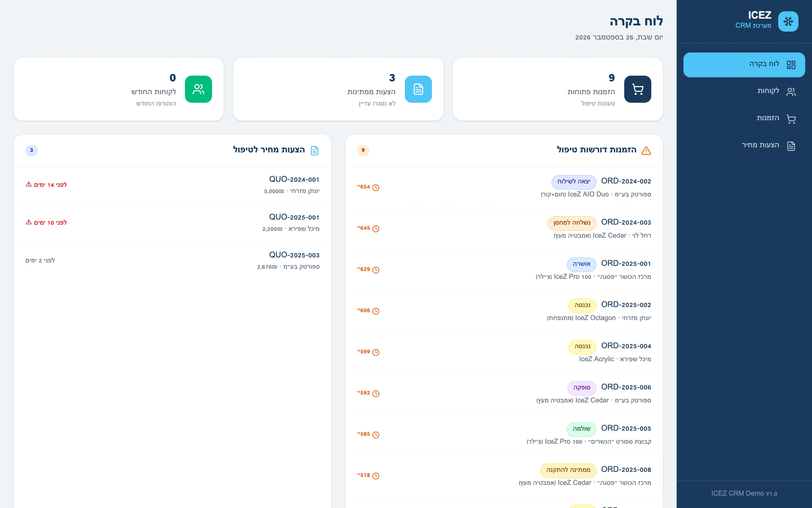The height and width of the screenshot is (508, 812).
Task: Click the dark cart icon on open orders card
Action: point(637,89)
